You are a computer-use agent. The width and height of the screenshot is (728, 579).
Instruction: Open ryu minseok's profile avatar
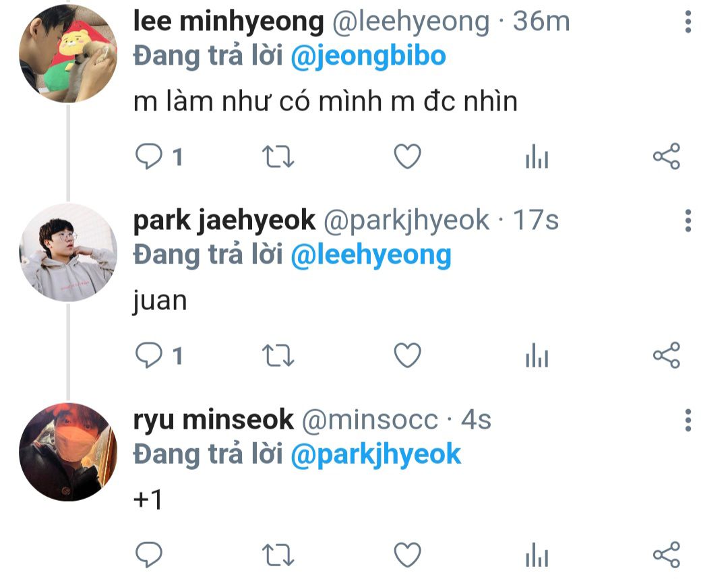pyautogui.click(x=68, y=452)
